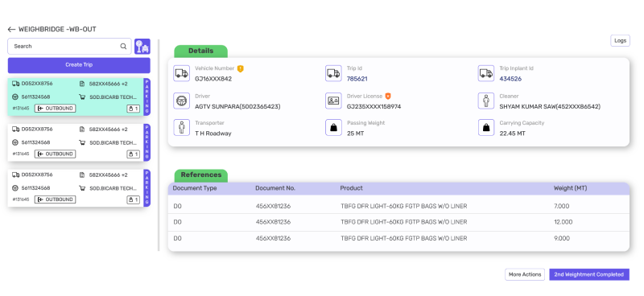
Task: Click into the Search input field
Action: pos(69,47)
